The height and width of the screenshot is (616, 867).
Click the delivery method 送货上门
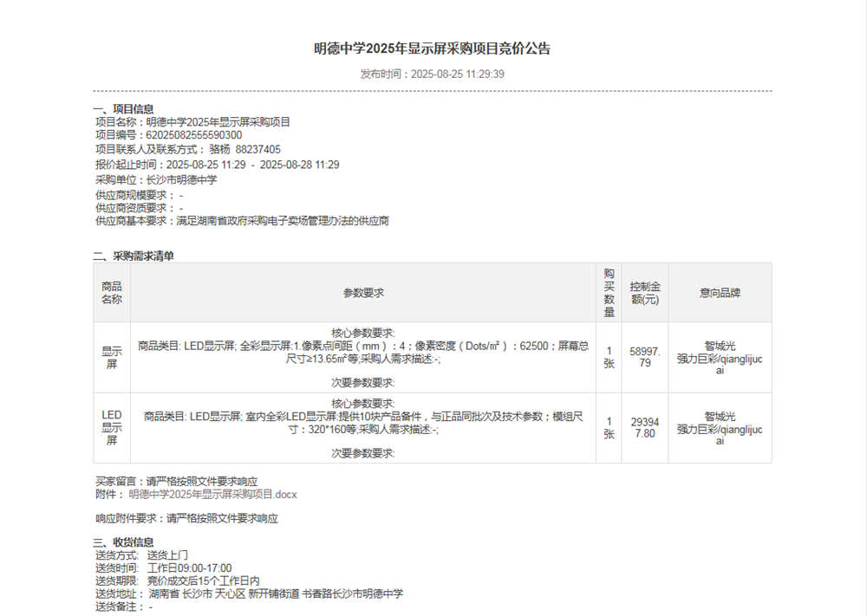tap(167, 555)
